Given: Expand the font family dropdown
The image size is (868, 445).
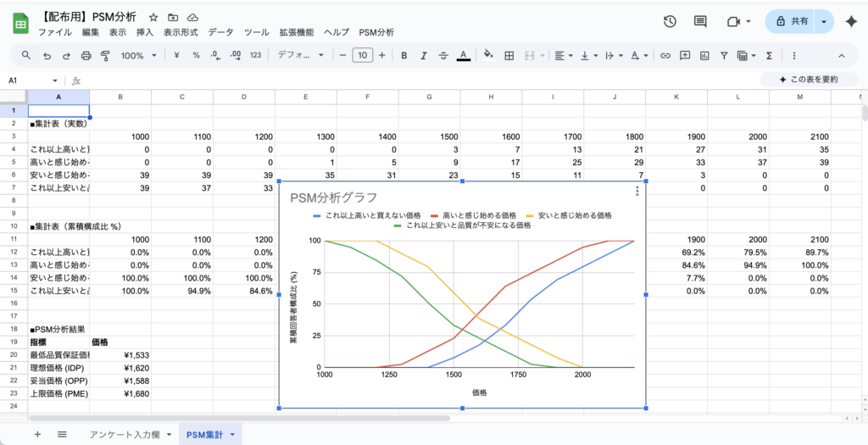Looking at the screenshot, I should click(x=300, y=55).
